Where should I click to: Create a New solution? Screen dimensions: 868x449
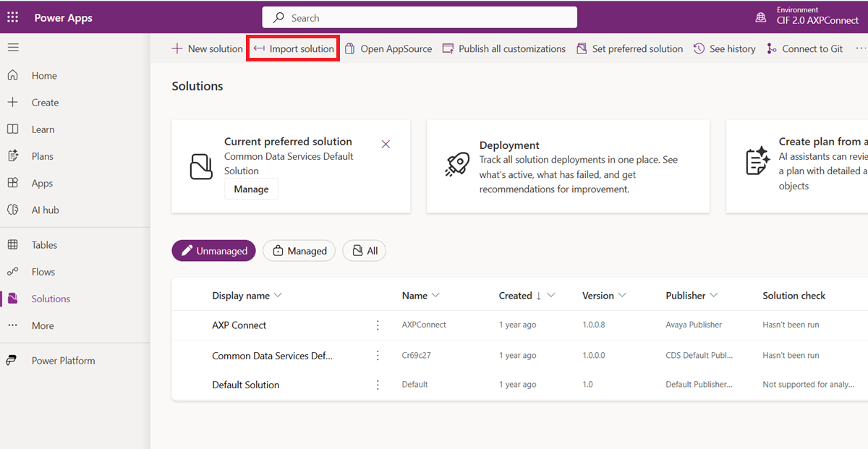(x=207, y=48)
